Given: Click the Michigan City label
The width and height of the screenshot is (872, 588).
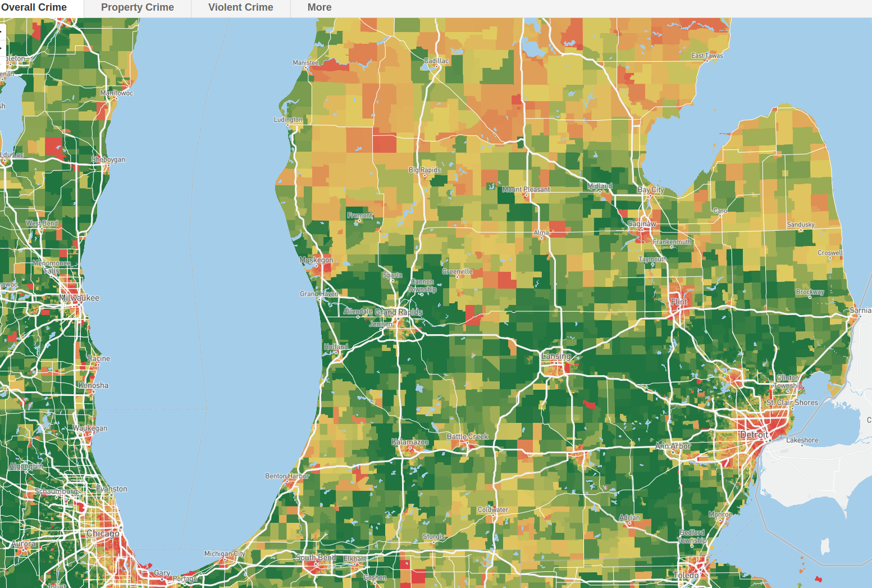Looking at the screenshot, I should [225, 554].
